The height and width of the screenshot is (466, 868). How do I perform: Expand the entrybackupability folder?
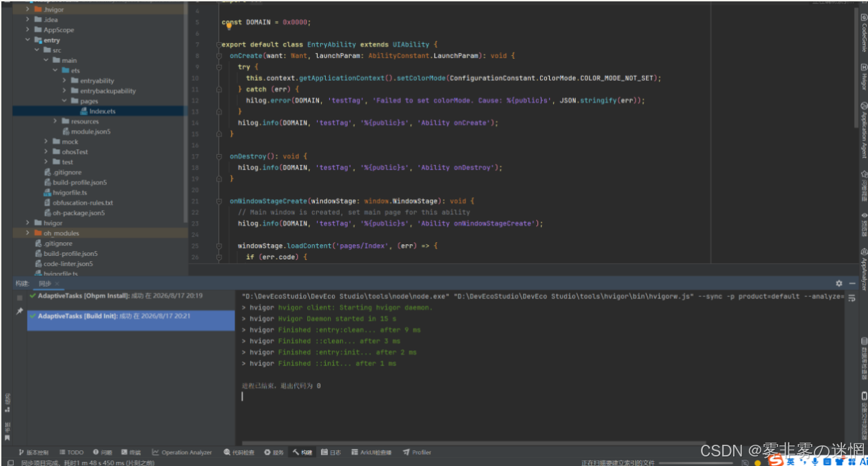point(64,90)
